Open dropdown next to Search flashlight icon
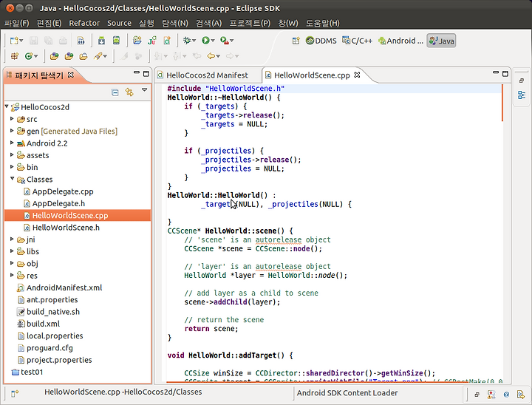 coord(105,56)
